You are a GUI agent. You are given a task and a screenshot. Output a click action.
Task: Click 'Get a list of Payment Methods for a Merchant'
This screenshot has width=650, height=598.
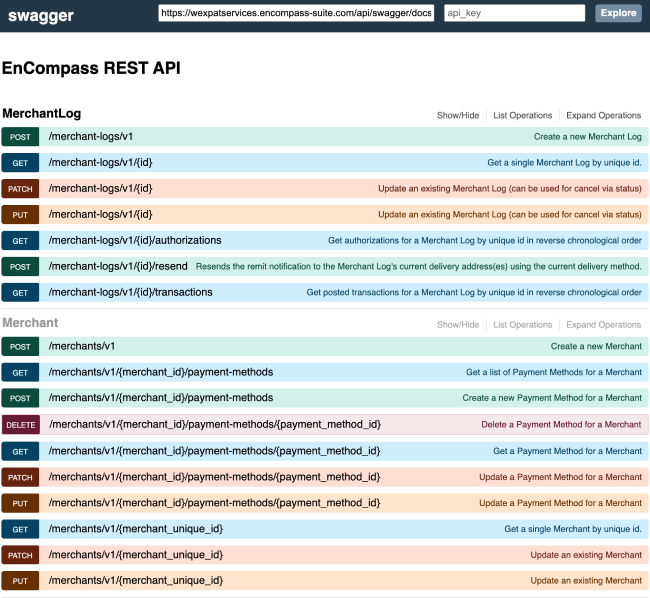553,372
